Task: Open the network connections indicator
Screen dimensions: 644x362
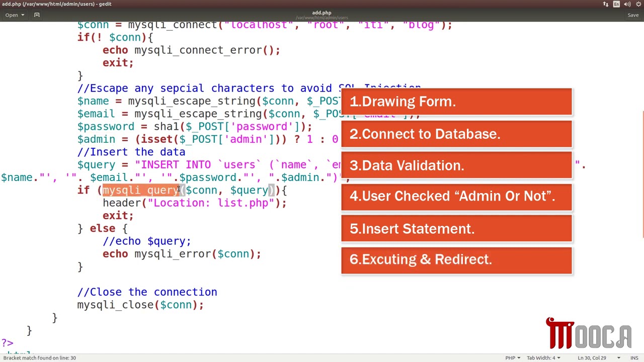Action: click(x=606, y=4)
